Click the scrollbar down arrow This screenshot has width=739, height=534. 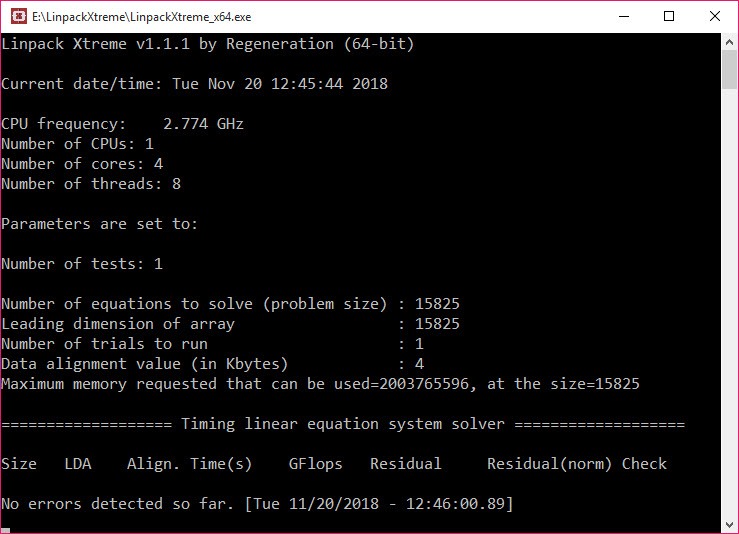(x=729, y=525)
